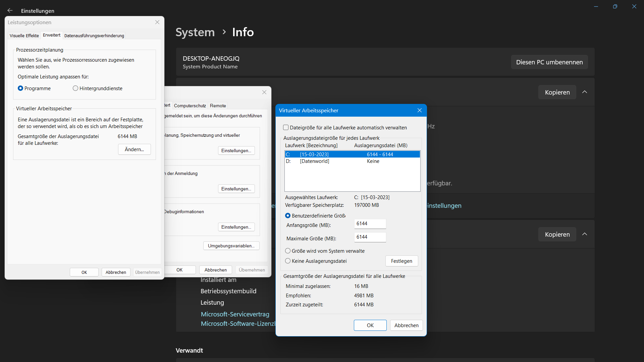Close the Leistungsoptionen dialog
Viewport: 644px width, 362px height.
click(157, 22)
